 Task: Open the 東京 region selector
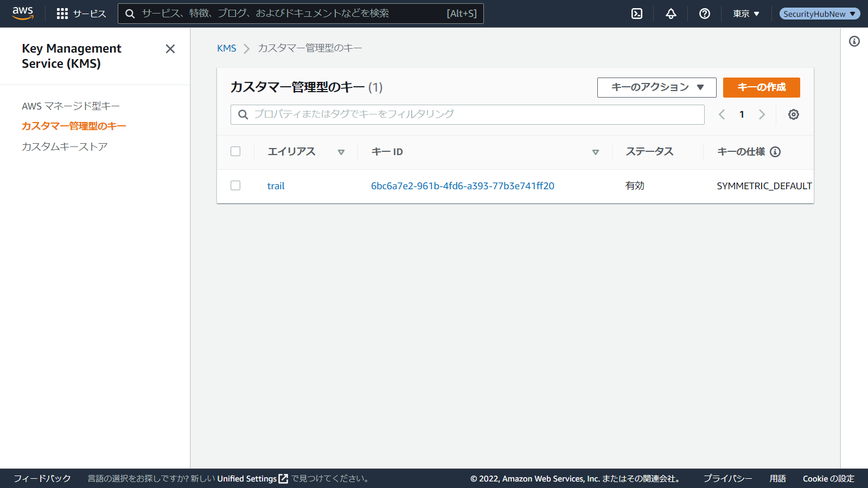(x=746, y=14)
